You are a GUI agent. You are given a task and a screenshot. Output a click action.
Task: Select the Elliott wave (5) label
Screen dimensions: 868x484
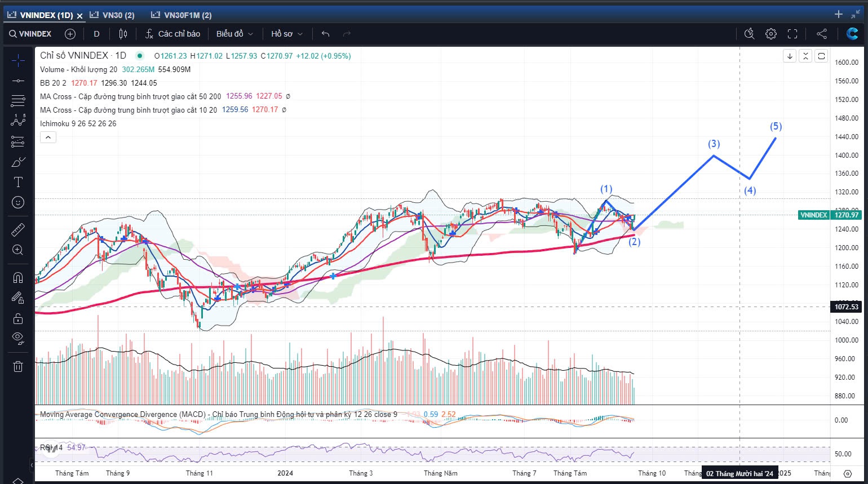(776, 127)
